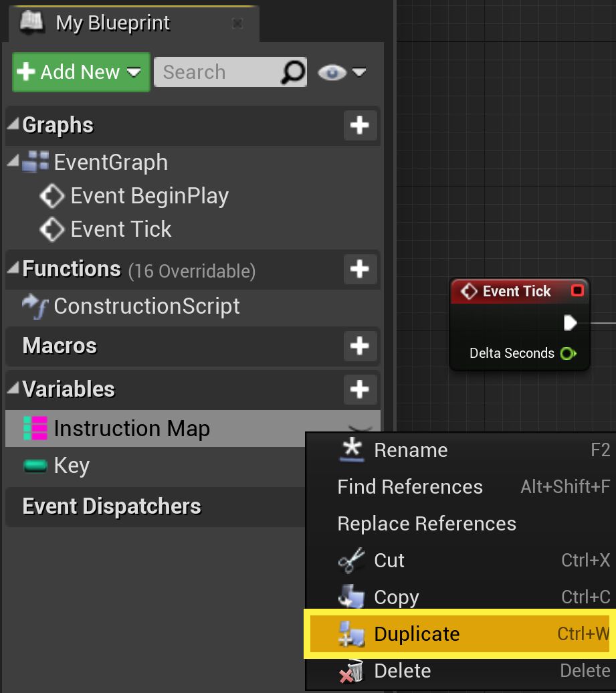Select Rename in the context menu

point(410,450)
